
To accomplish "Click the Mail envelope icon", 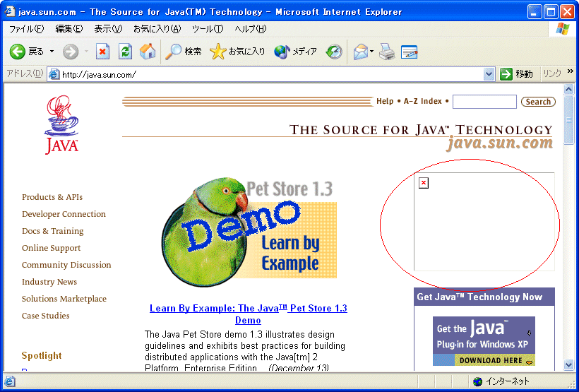I will coord(360,52).
